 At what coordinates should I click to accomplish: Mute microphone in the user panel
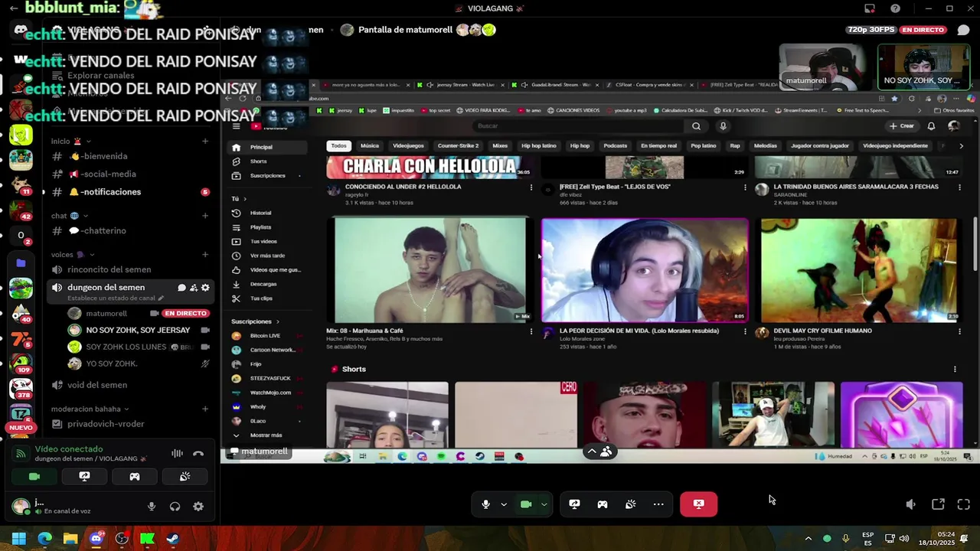(152, 506)
